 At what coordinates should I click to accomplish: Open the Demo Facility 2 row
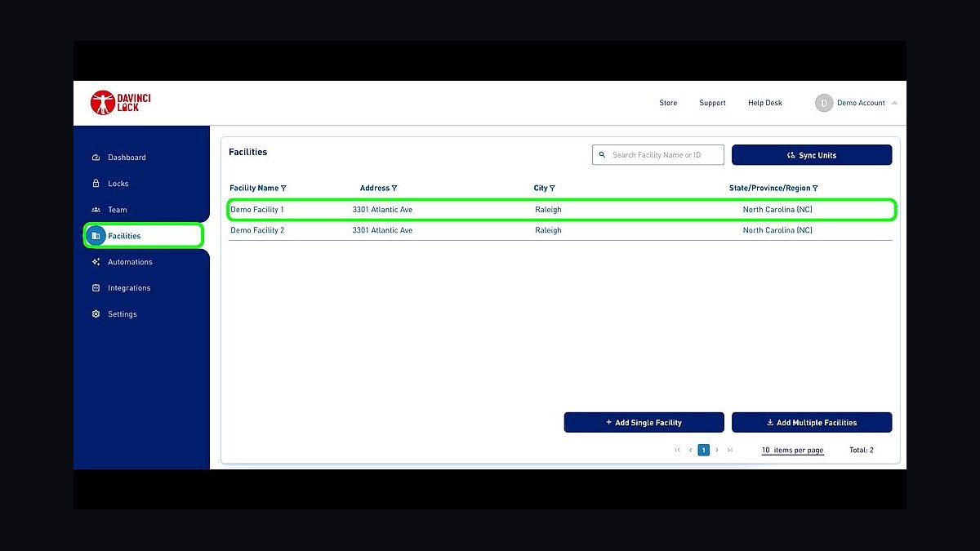point(560,230)
